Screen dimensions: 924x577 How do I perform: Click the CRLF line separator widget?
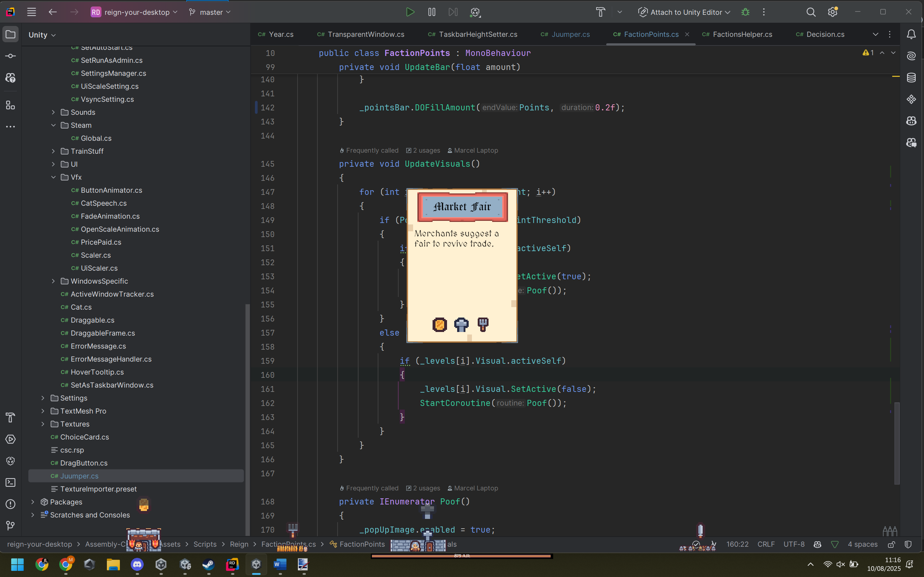[x=765, y=544]
